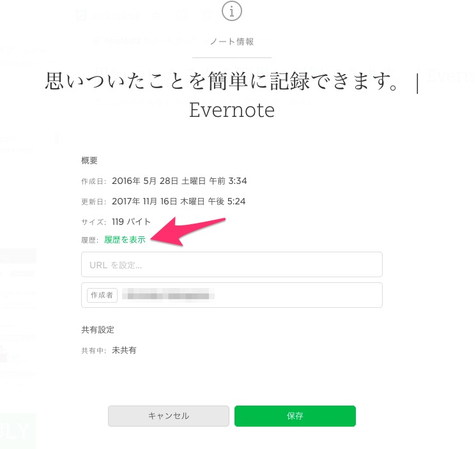Open the 履歴を表示 history link
The height and width of the screenshot is (449, 476).
pos(125,240)
